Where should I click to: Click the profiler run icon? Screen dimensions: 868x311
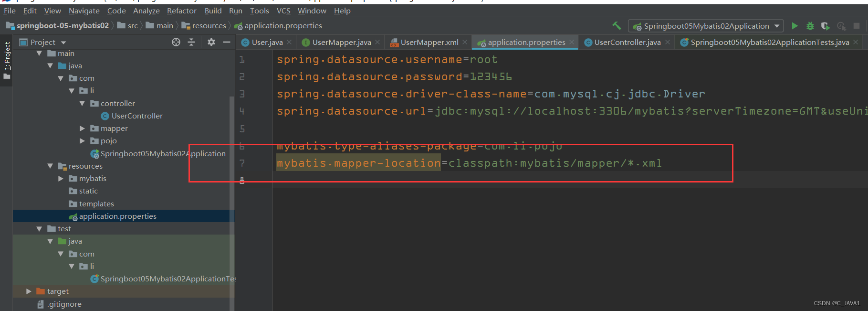coord(841,26)
